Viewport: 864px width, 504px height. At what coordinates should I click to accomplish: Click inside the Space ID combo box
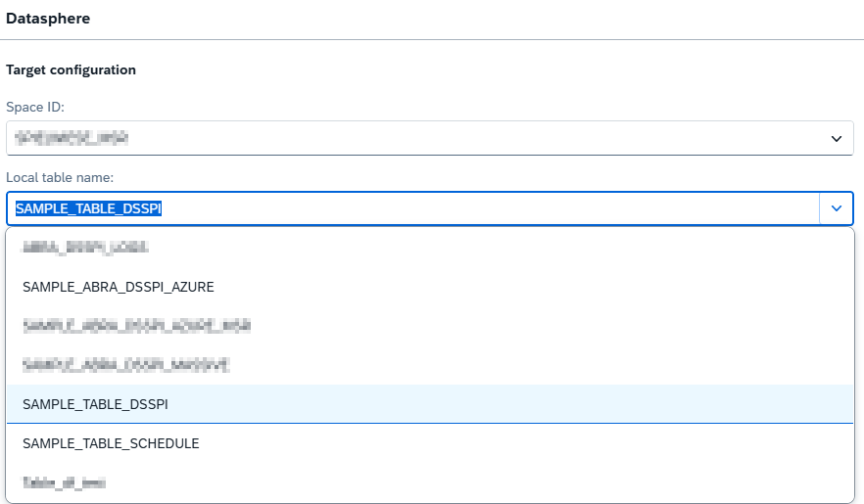411,139
